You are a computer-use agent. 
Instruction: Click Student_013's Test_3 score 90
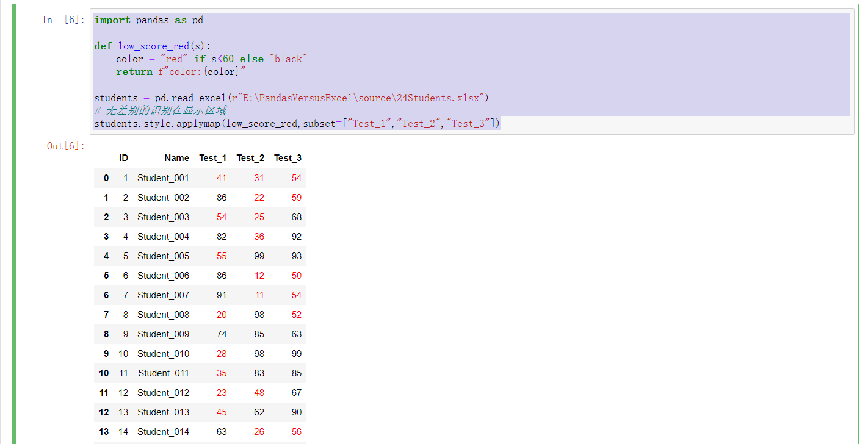pyautogui.click(x=297, y=412)
